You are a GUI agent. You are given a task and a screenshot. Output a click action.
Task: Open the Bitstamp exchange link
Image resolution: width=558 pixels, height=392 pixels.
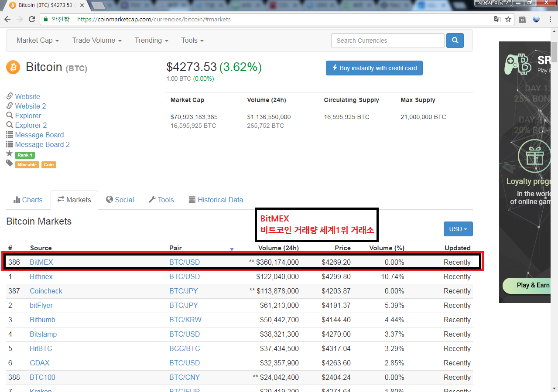[x=43, y=334]
